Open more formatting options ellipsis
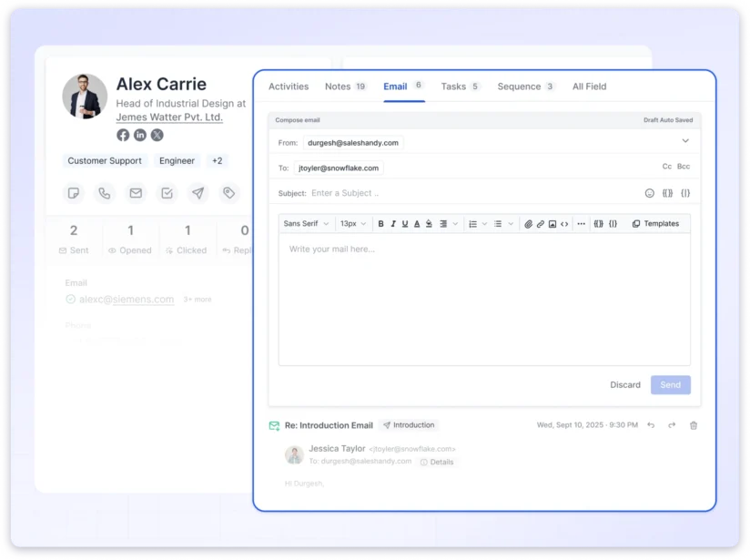Screen dimensions: 750x560 coord(581,223)
